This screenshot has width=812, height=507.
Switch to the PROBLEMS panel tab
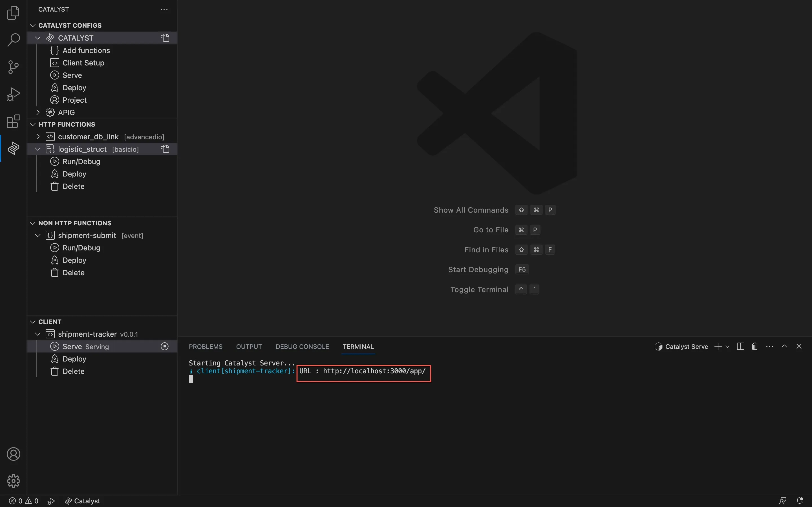(206, 346)
